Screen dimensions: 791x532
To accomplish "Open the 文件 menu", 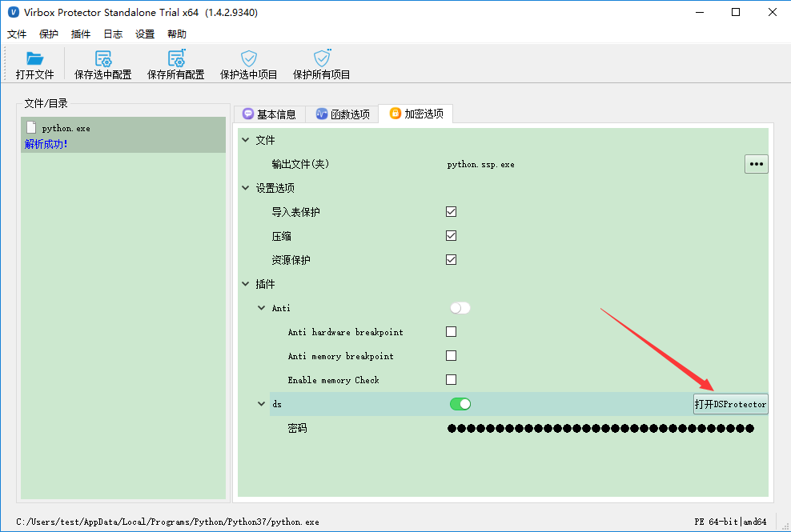I will click(x=17, y=34).
